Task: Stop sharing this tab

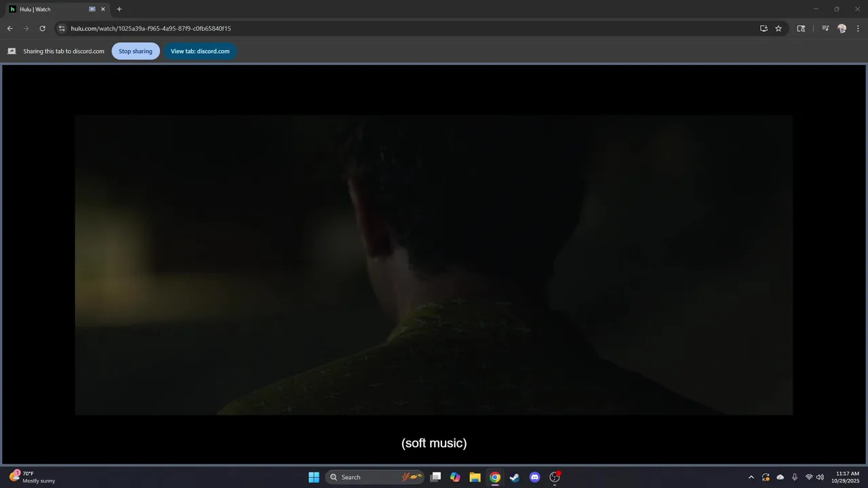Action: pos(136,52)
